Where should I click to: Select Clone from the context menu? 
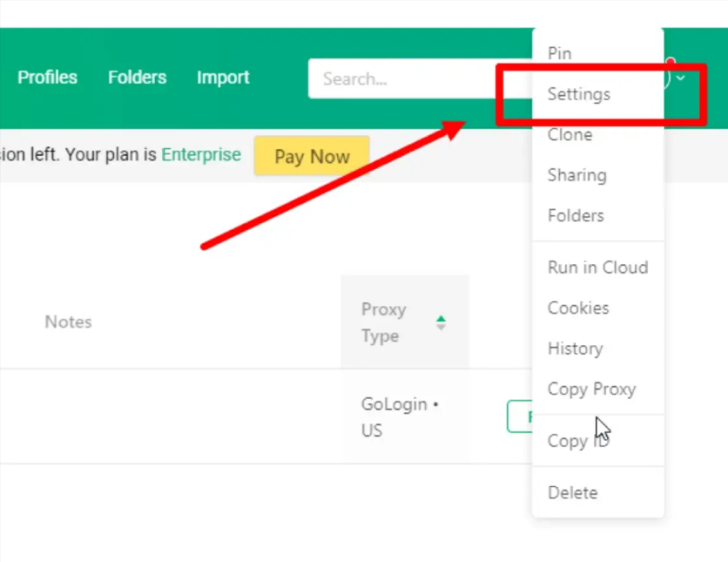point(570,135)
